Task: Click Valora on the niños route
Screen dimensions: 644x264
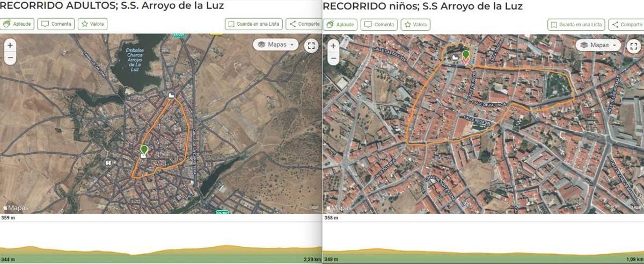Action: (x=415, y=25)
